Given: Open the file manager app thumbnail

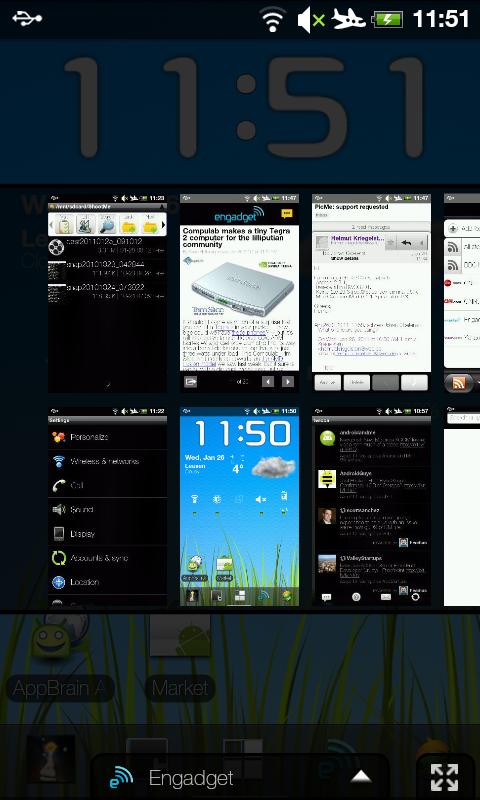Looking at the screenshot, I should (107, 293).
